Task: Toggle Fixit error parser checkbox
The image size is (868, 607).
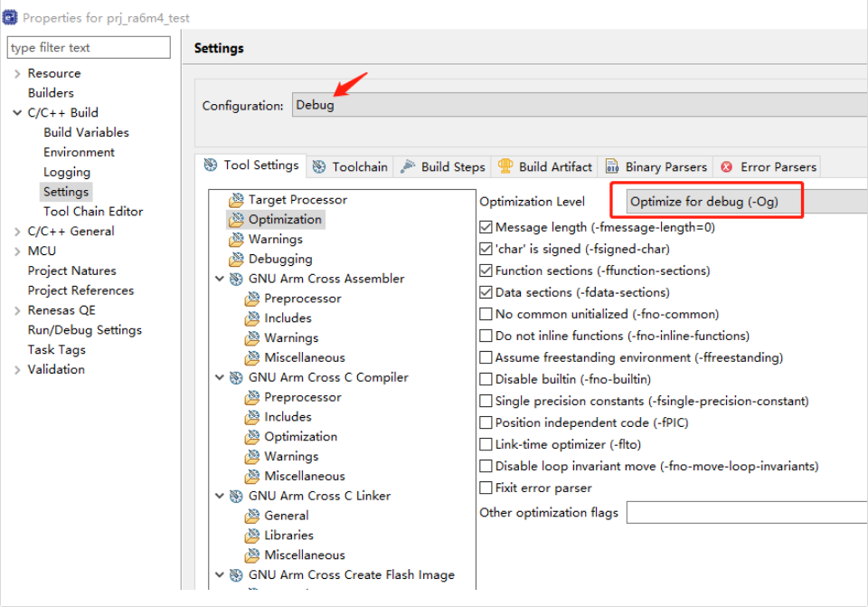Action: pos(486,488)
